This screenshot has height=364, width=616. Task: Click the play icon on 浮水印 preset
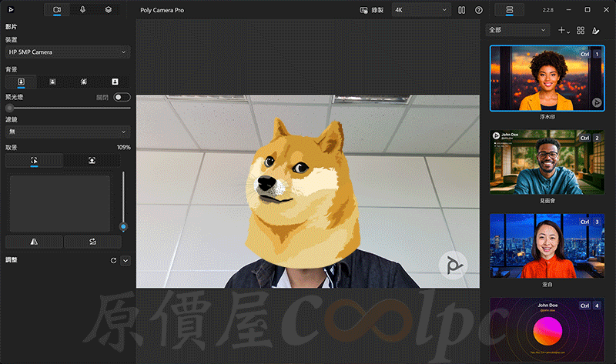[596, 102]
